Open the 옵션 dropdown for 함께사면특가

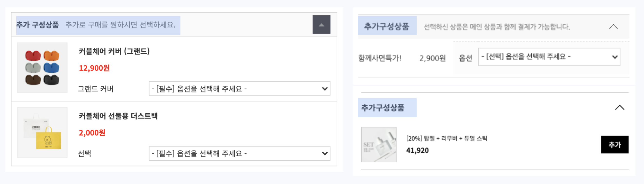(x=549, y=57)
